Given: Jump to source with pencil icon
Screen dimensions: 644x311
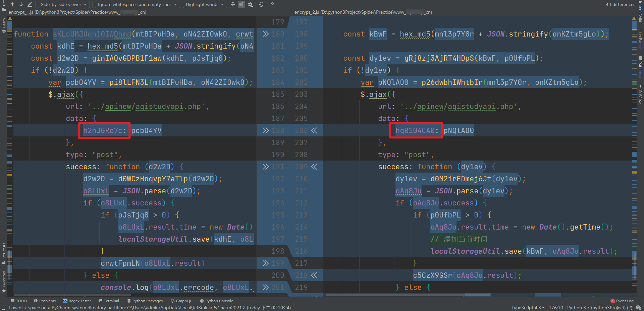Looking at the screenshot, I should tap(30, 4).
